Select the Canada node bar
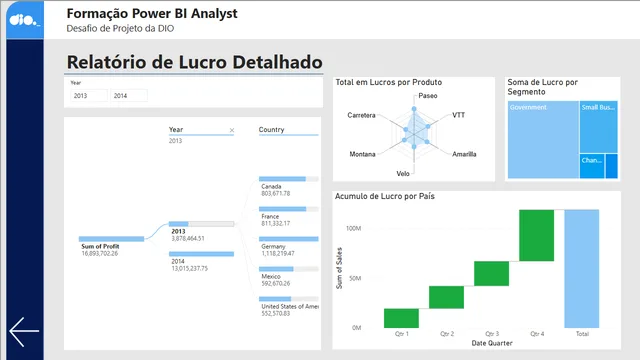The height and width of the screenshot is (360, 640). pyautogui.click(x=289, y=179)
